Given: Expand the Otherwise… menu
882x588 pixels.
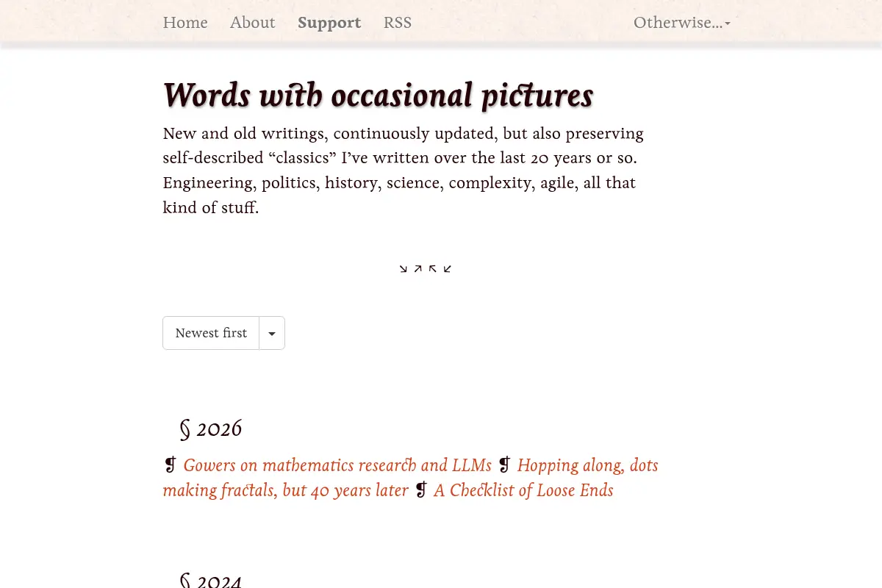Looking at the screenshot, I should pyautogui.click(x=682, y=23).
